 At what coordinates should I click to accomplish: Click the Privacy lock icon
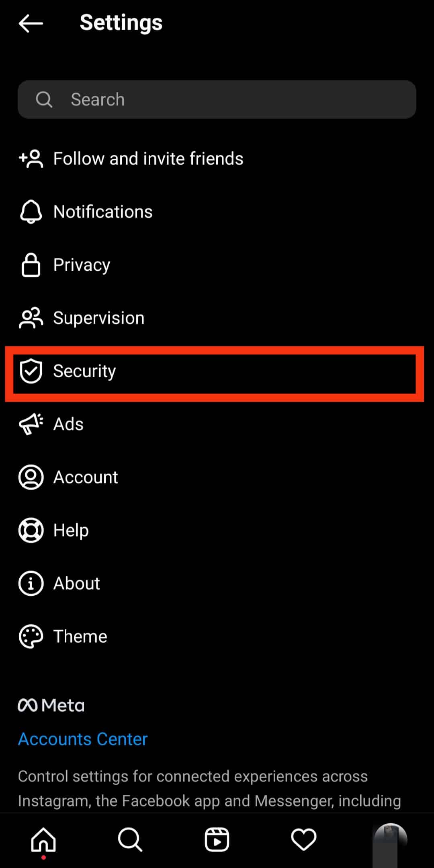(31, 265)
